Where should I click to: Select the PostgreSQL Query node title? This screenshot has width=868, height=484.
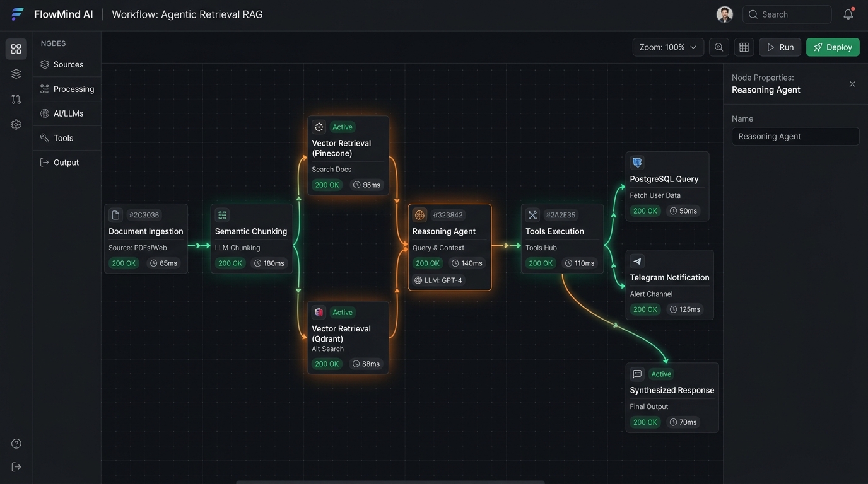tap(664, 179)
